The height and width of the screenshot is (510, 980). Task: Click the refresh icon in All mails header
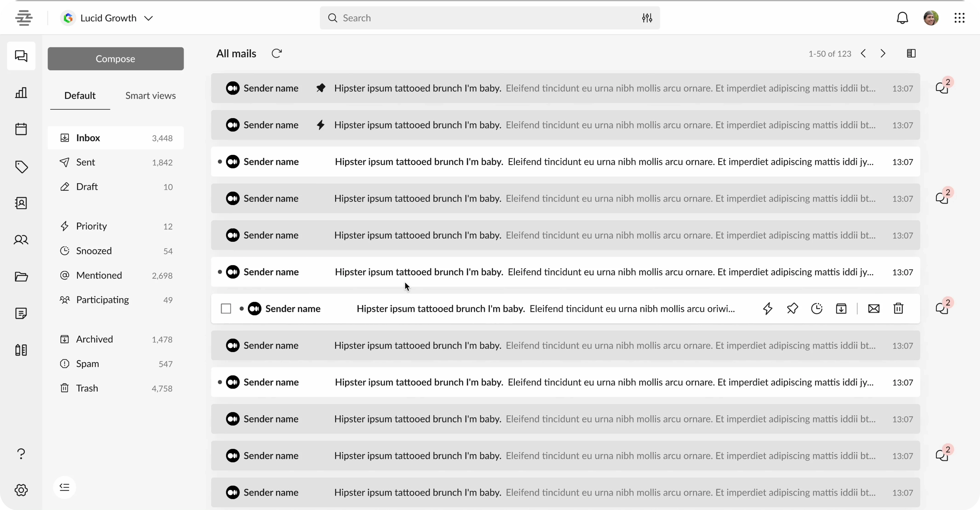point(277,53)
